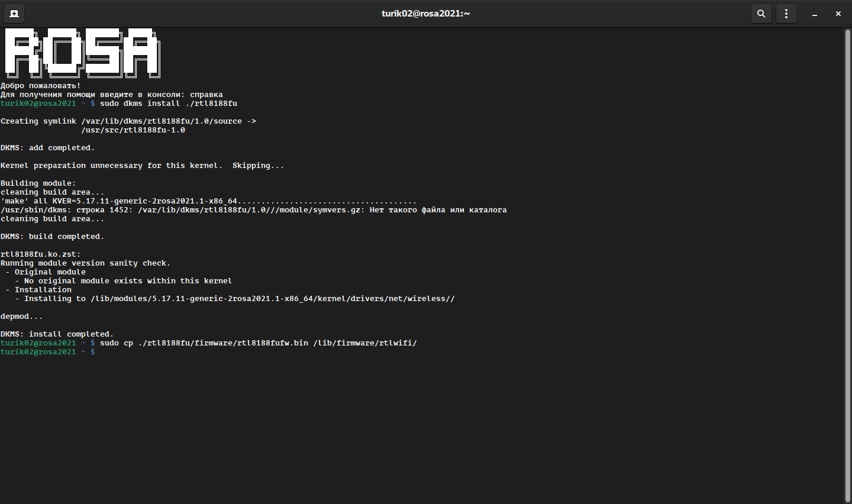Click the 'DKMS: install completed.' line
852x504 pixels.
click(57, 334)
